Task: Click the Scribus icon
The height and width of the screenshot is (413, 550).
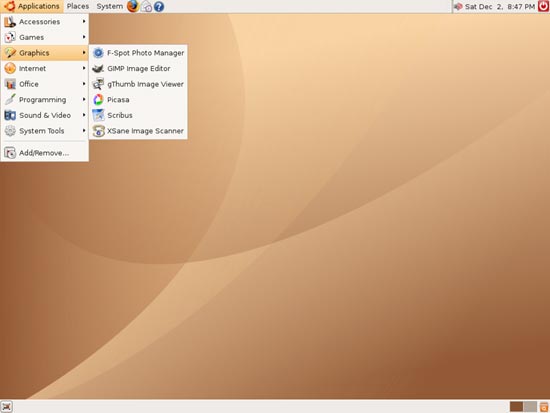Action: click(98, 115)
